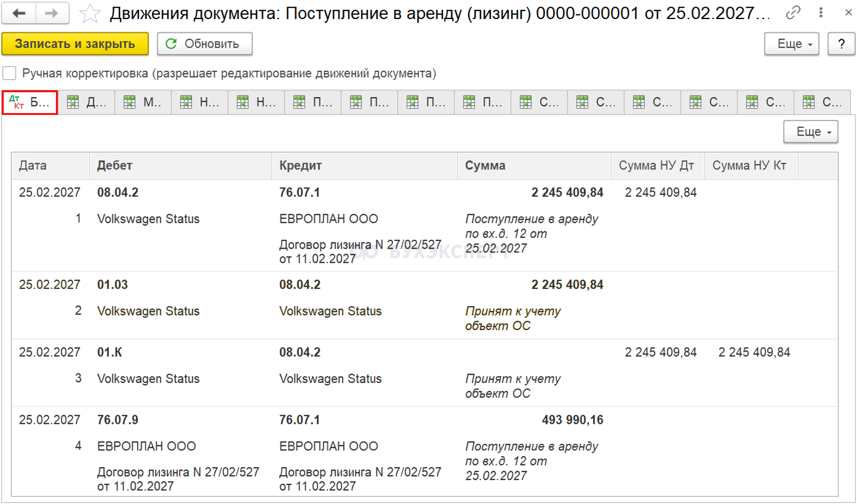
Task: Open the last С... register tab
Action: [x=822, y=102]
